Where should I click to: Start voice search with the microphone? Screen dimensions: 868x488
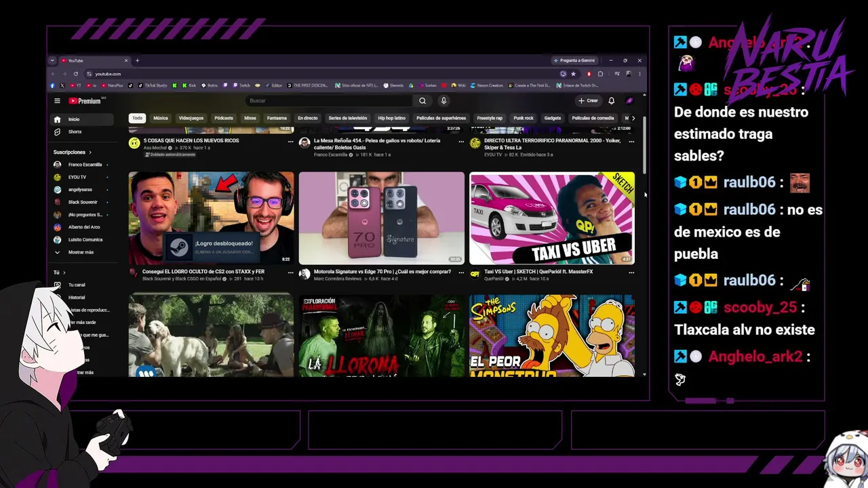tap(443, 101)
